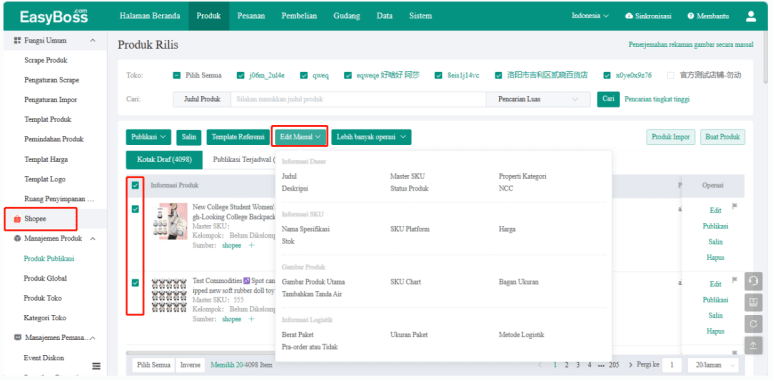
Task: Click the Buat Produk button
Action: (723, 137)
